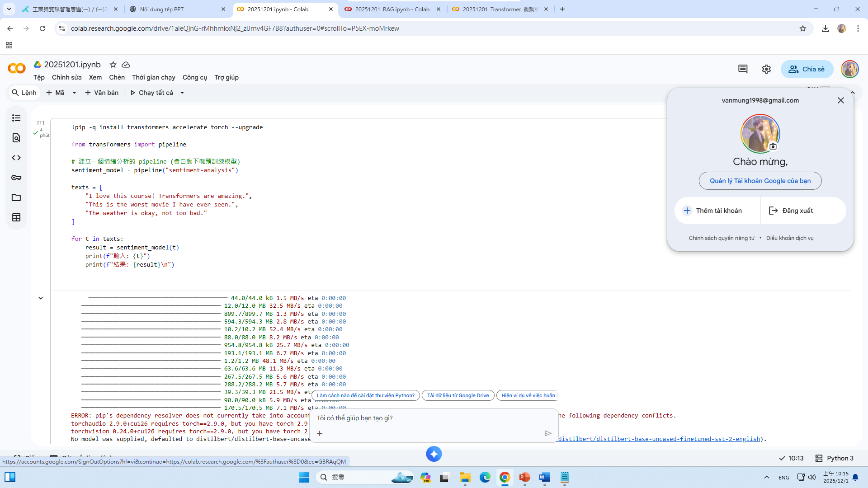
Task: Open the table of contents sidebar icon
Action: pyautogui.click(x=16, y=118)
